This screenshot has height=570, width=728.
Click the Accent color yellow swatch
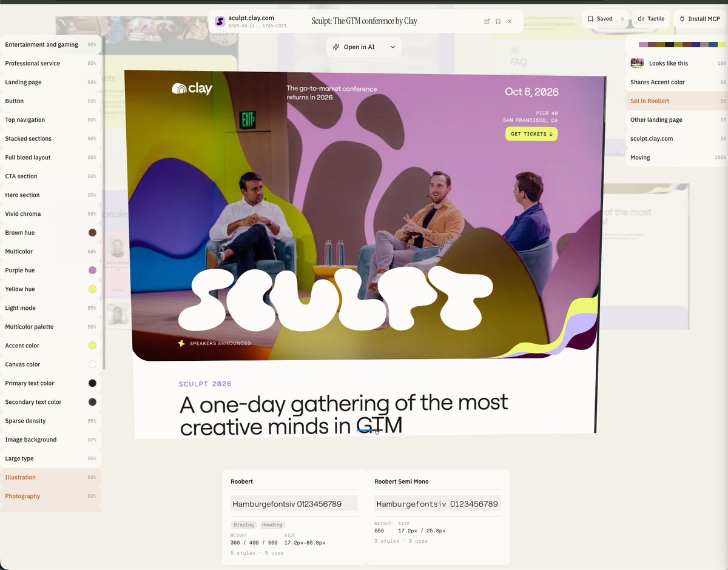coord(92,346)
